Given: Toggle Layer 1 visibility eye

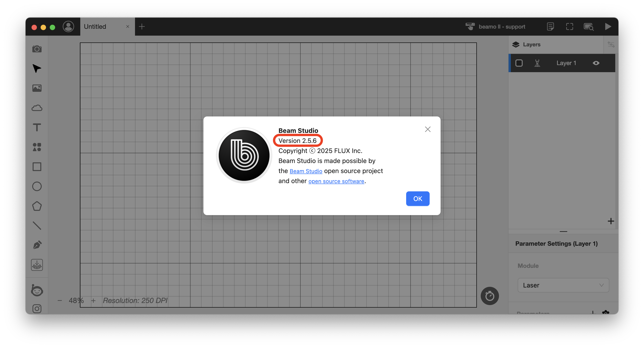Looking at the screenshot, I should (596, 63).
